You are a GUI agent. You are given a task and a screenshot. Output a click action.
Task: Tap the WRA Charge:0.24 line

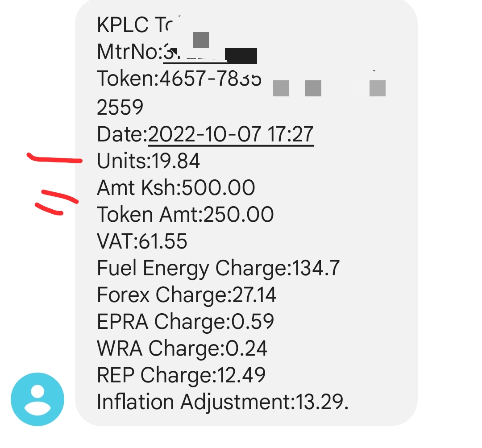182,348
